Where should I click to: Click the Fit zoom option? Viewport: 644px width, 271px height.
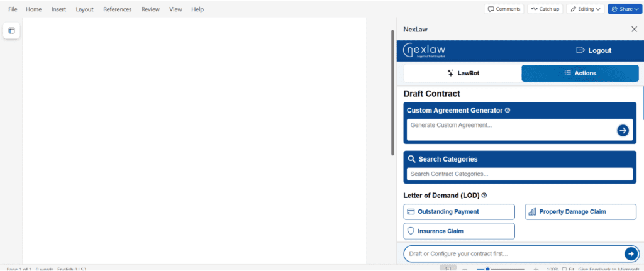coord(568,269)
